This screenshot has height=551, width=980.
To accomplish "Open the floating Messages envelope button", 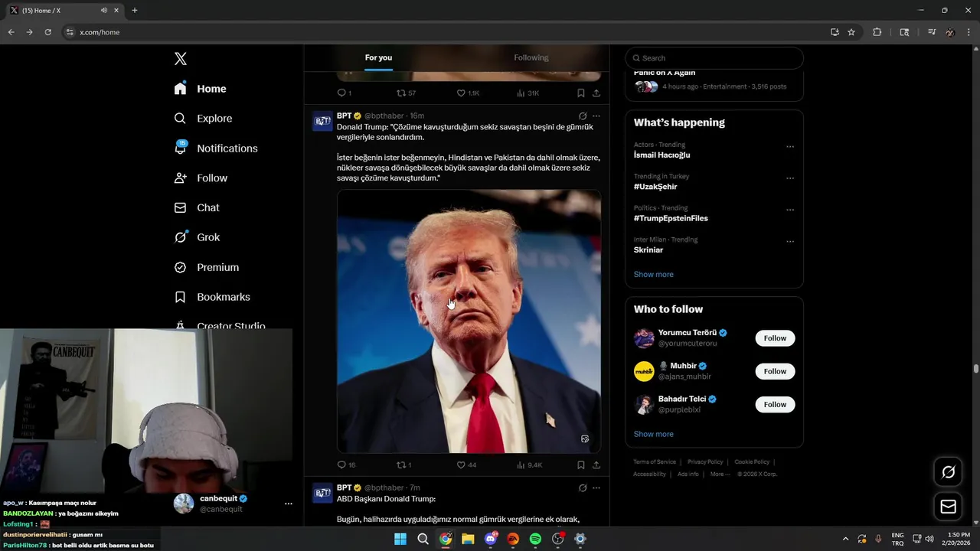I will tap(948, 507).
